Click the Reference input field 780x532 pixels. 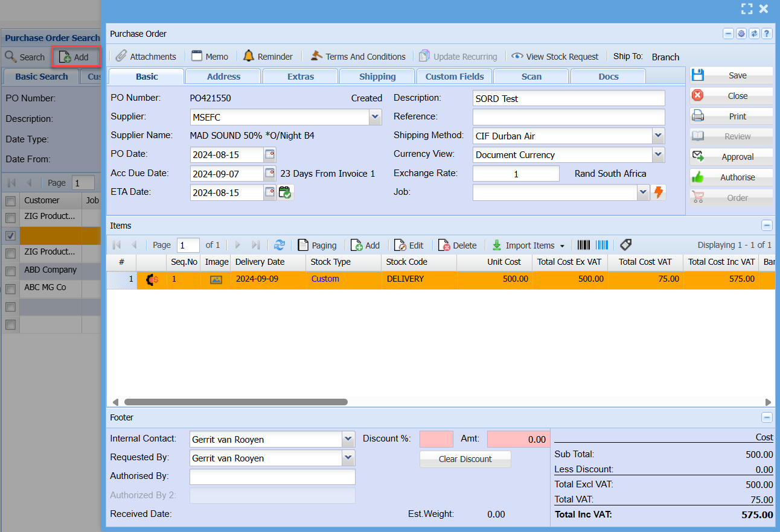(x=568, y=117)
